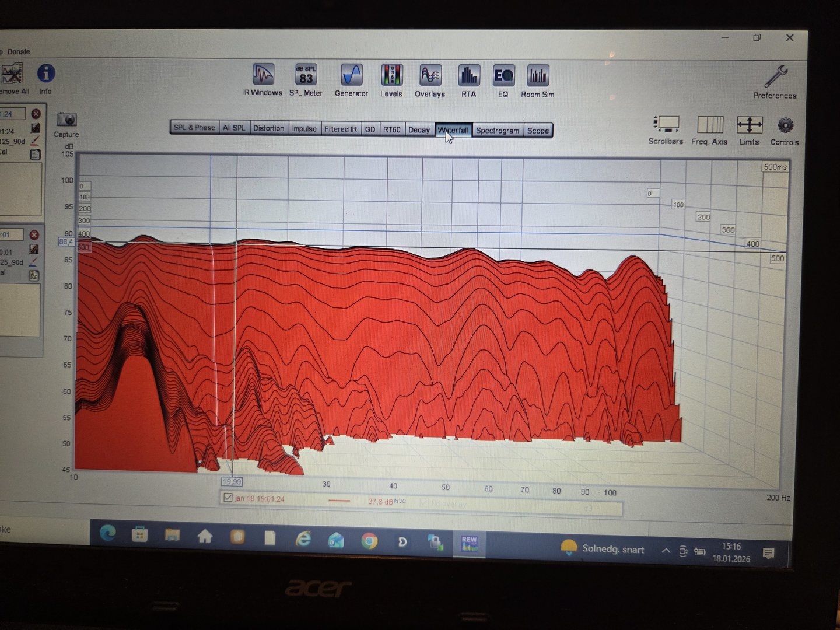Image resolution: width=840 pixels, height=630 pixels.
Task: Open the Levels meter window
Action: click(391, 80)
